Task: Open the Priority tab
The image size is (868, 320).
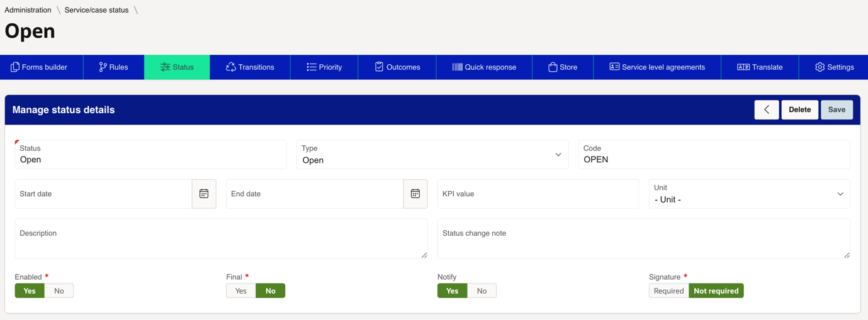Action: pos(324,67)
